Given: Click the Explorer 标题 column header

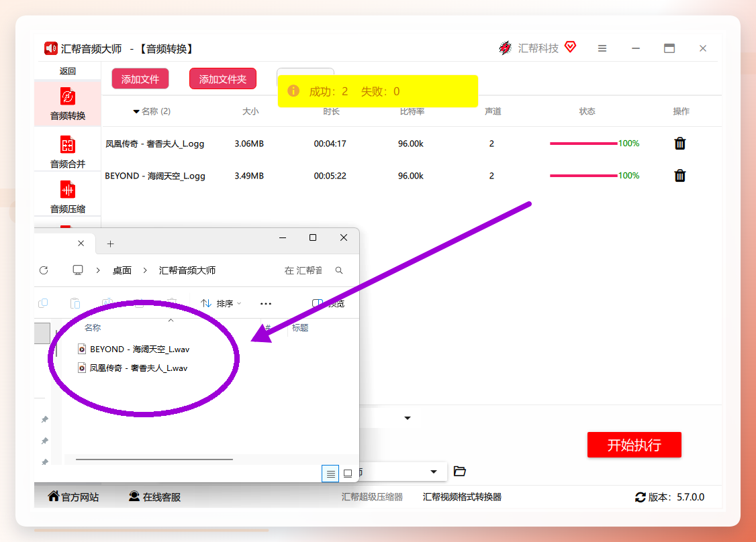Looking at the screenshot, I should tap(300, 327).
